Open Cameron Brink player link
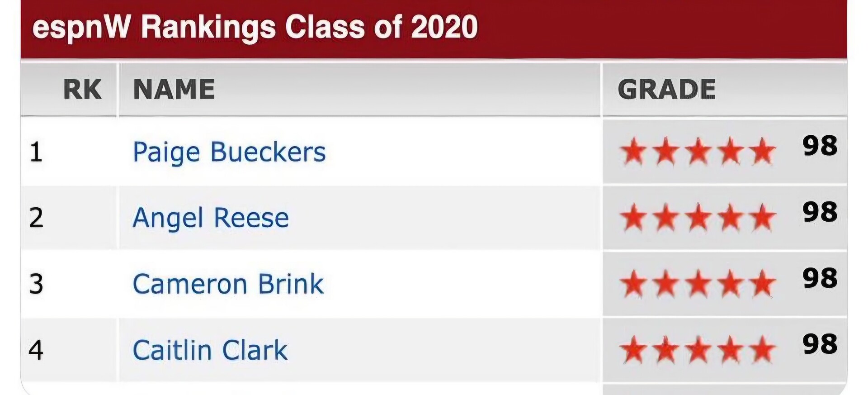Image resolution: width=868 pixels, height=395 pixels. (x=228, y=284)
